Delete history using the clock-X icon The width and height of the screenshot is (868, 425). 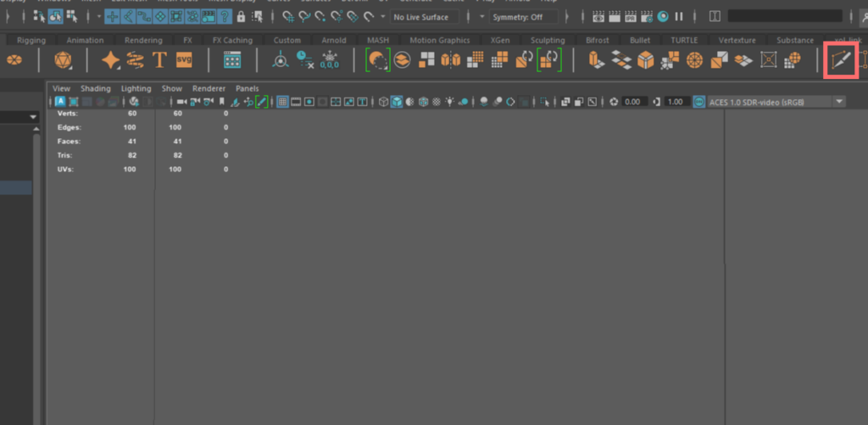point(304,60)
